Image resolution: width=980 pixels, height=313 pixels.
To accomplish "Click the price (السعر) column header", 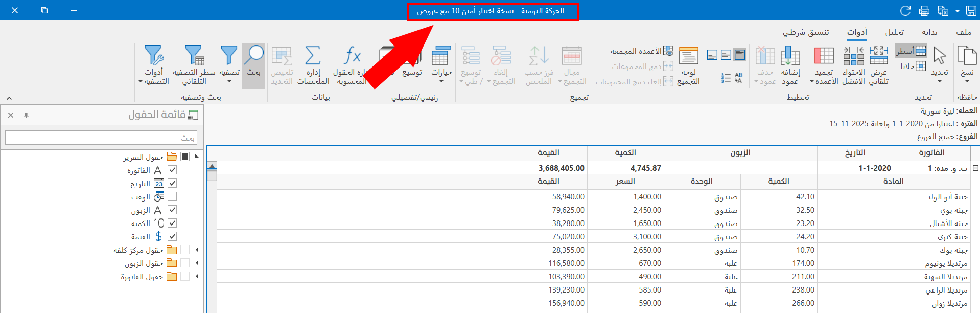I will pyautogui.click(x=625, y=181).
